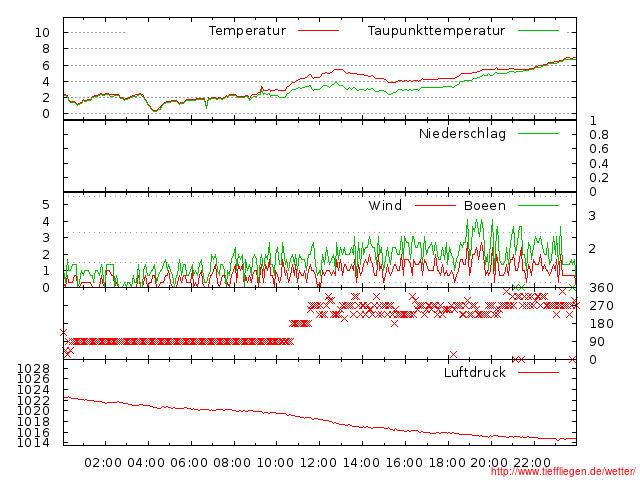This screenshot has height=480, width=640.
Task: Click the 18:00 time axis label
Action: click(x=447, y=463)
